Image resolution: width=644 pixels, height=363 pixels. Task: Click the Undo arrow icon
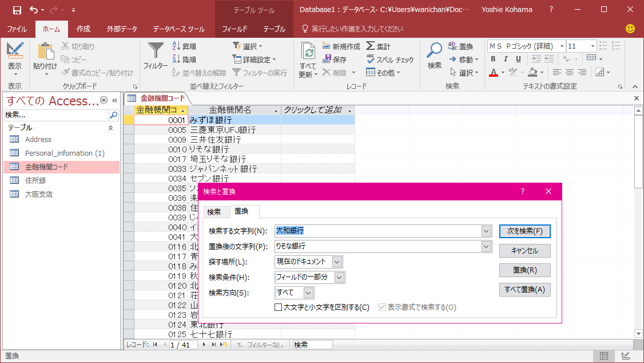click(x=34, y=10)
